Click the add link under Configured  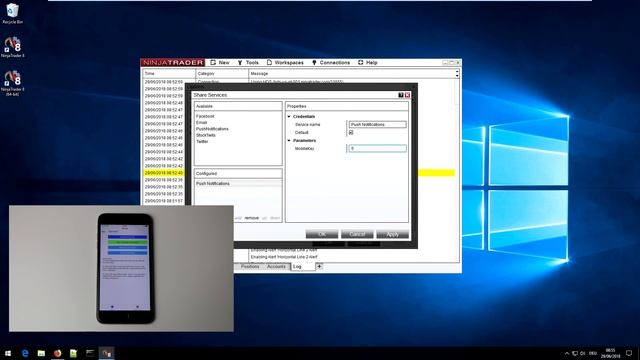click(x=238, y=218)
